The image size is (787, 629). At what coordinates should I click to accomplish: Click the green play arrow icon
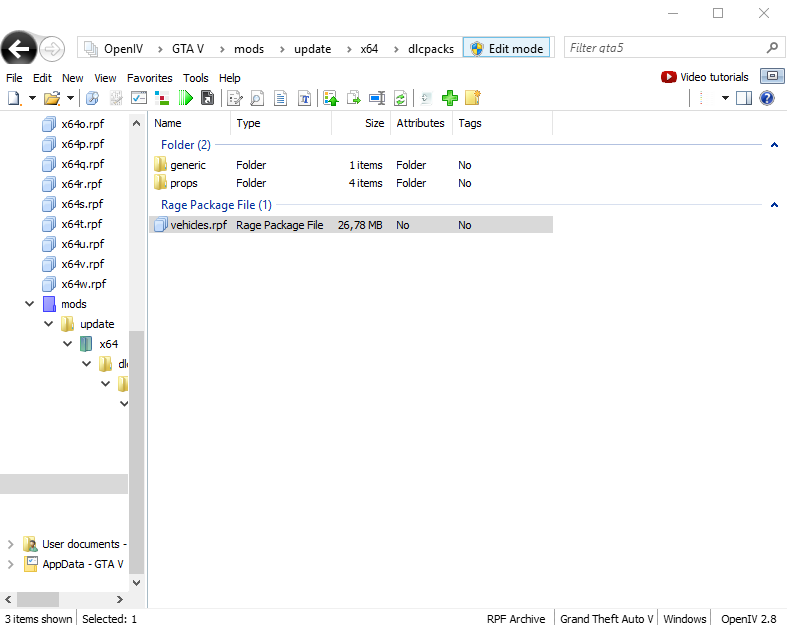coord(185,98)
